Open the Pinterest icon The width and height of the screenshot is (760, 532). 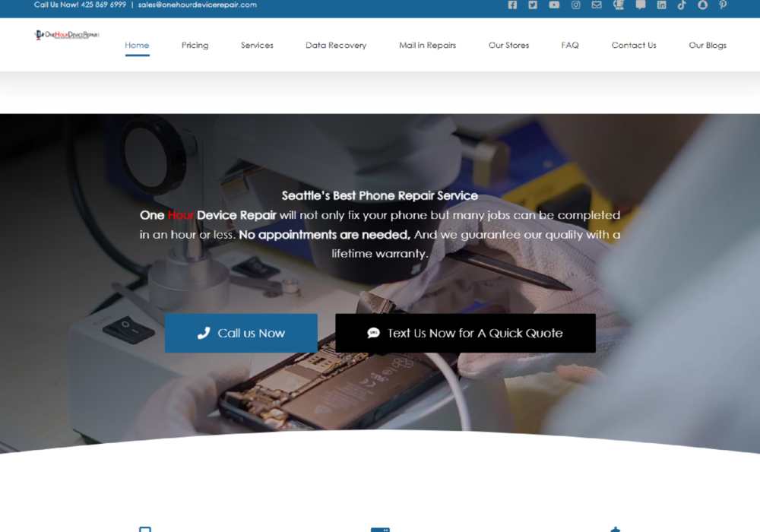point(723,5)
